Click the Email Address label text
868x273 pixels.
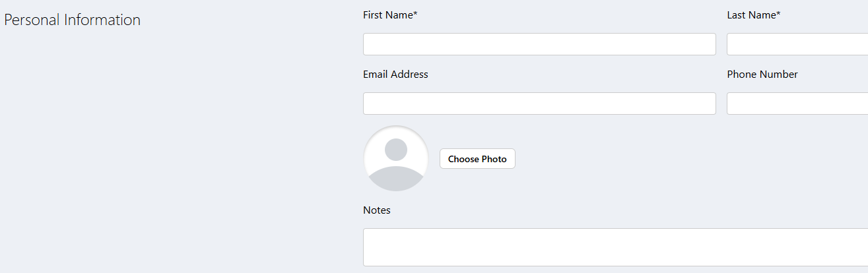(395, 75)
